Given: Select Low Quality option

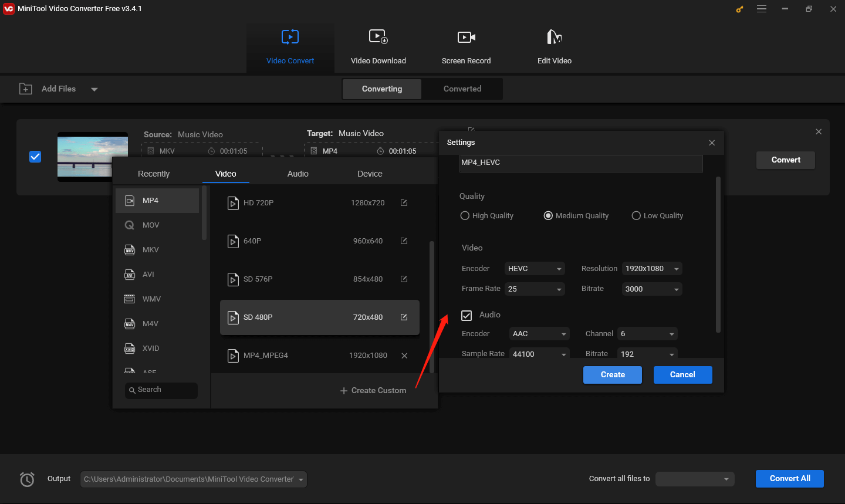Looking at the screenshot, I should click(x=657, y=216).
